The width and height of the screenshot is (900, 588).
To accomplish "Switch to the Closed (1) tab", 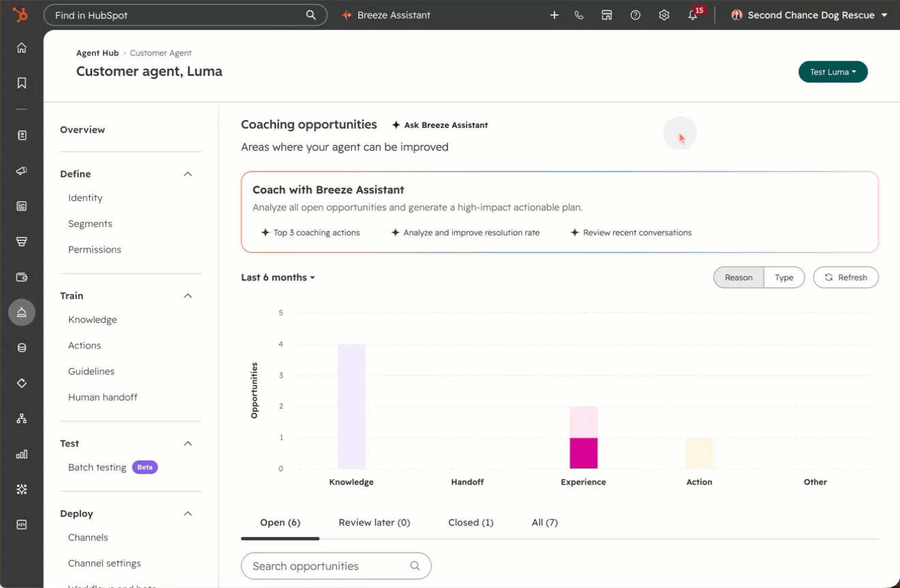I will tap(471, 523).
